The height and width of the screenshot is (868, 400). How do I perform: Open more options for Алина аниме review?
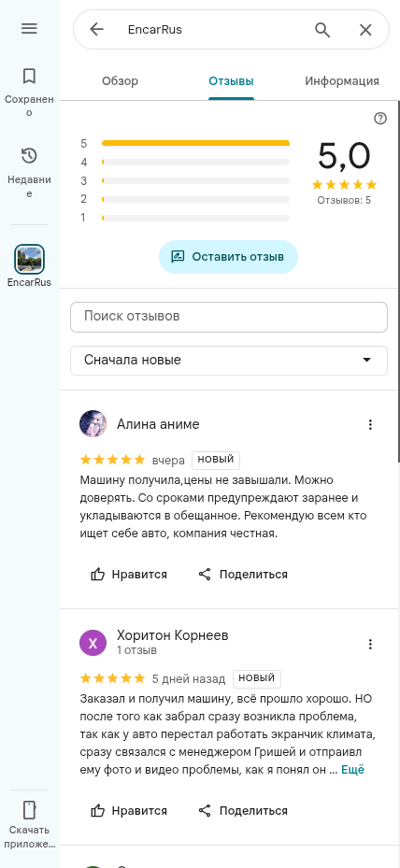pyautogui.click(x=371, y=424)
